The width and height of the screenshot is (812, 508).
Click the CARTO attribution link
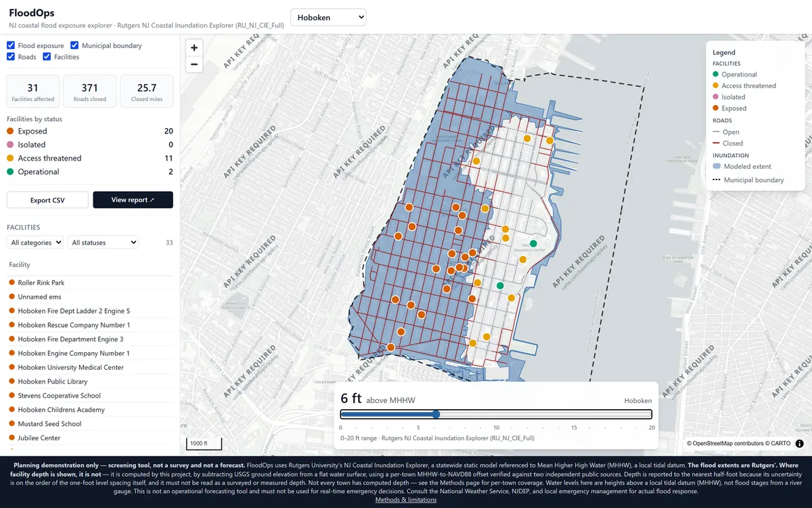click(x=780, y=444)
